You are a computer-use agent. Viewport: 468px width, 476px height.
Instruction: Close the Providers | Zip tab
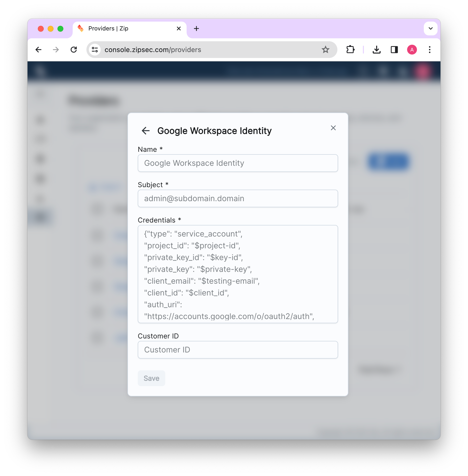179,28
